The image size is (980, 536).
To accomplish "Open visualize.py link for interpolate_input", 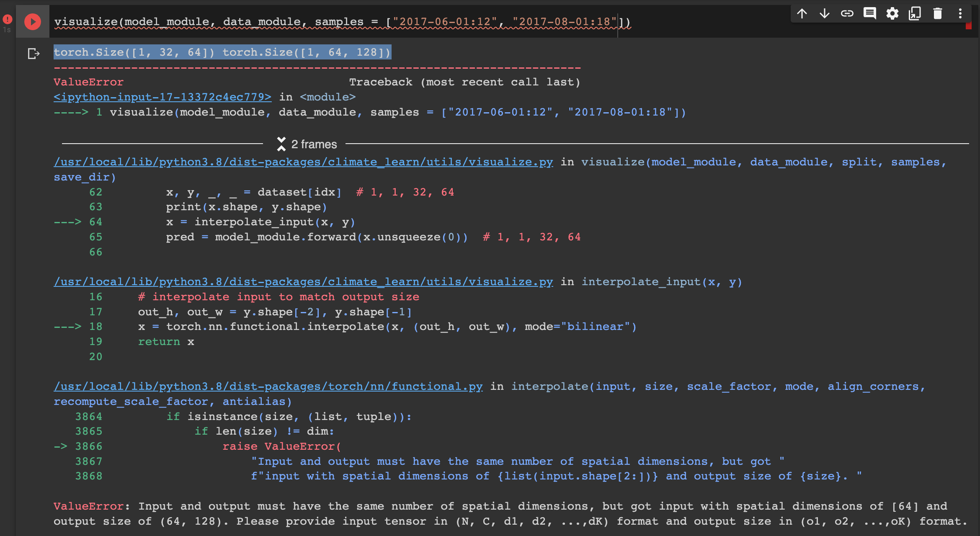I will click(303, 282).
